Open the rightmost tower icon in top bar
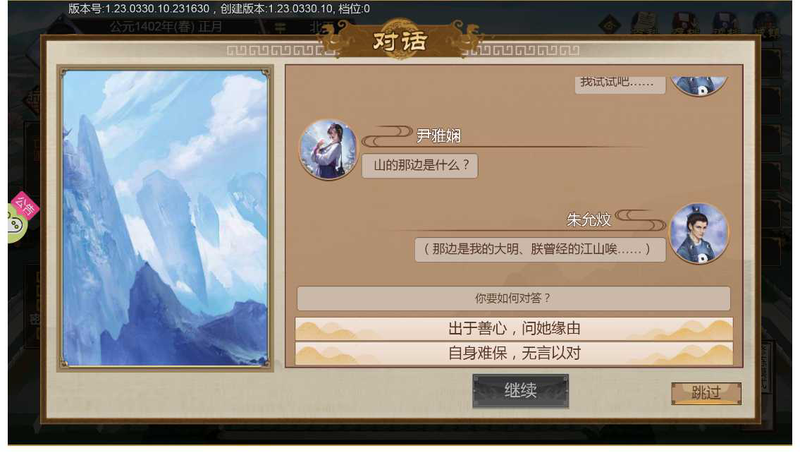800x453 pixels. click(x=766, y=24)
